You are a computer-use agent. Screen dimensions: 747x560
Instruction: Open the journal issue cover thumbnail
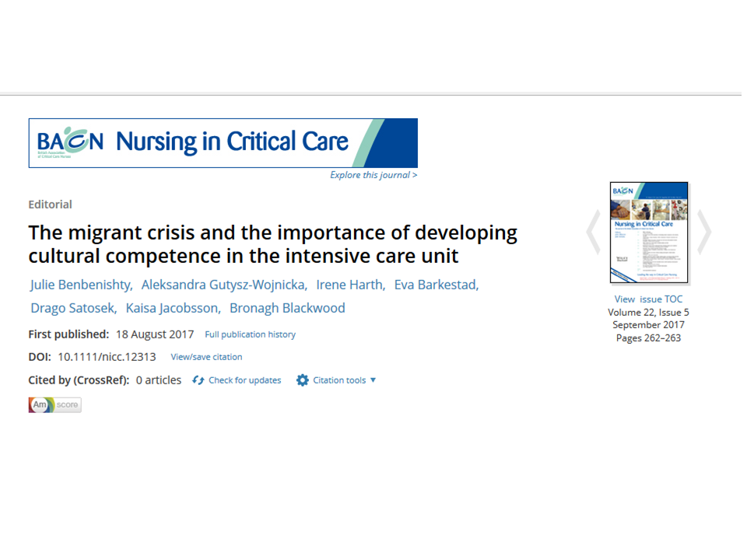649,233
